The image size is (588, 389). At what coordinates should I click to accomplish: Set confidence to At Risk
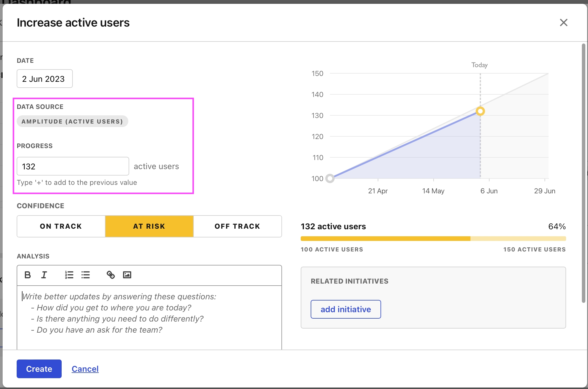point(149,226)
